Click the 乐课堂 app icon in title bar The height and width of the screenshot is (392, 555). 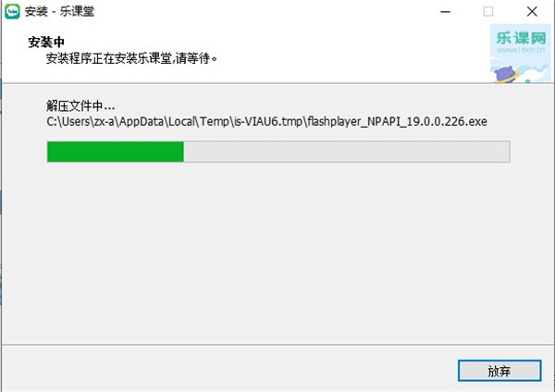12,12
